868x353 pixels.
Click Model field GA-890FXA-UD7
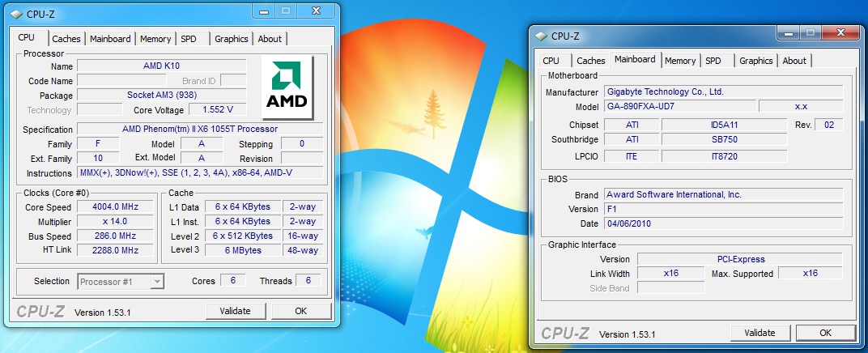pyautogui.click(x=680, y=106)
